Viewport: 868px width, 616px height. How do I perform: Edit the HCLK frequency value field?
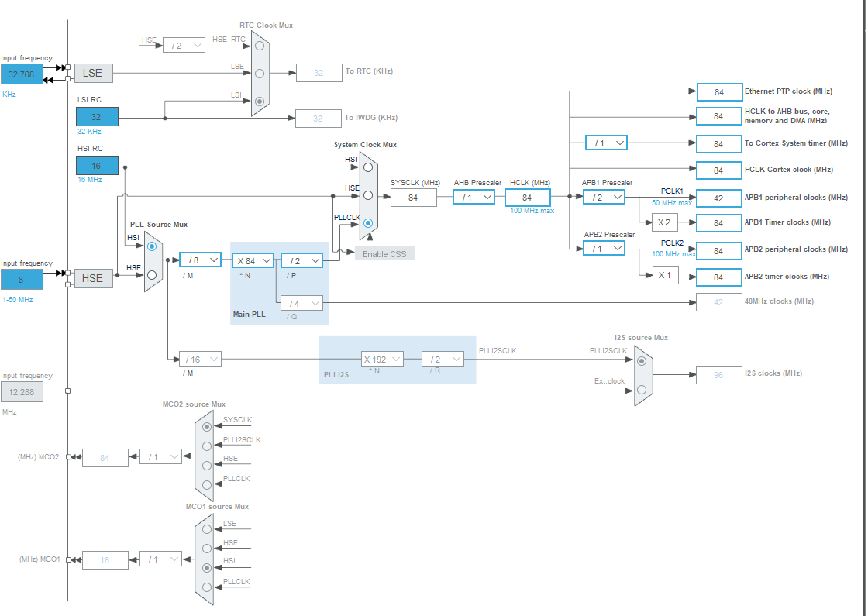[528, 197]
